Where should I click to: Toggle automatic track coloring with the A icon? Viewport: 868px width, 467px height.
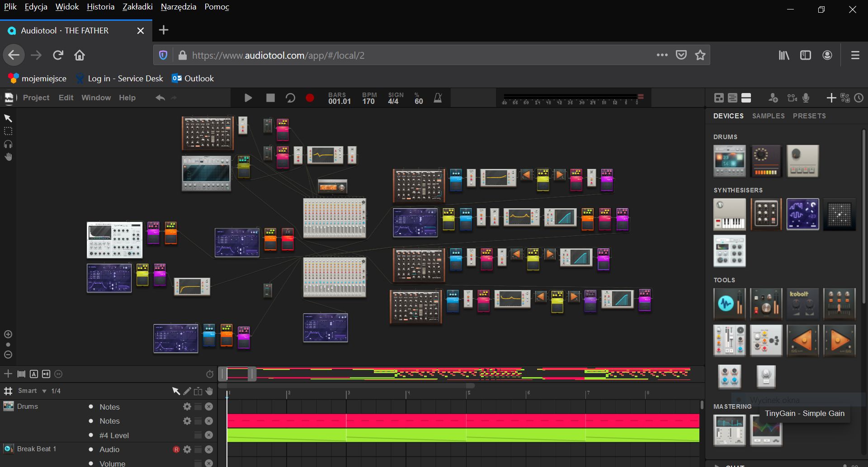pos(34,374)
